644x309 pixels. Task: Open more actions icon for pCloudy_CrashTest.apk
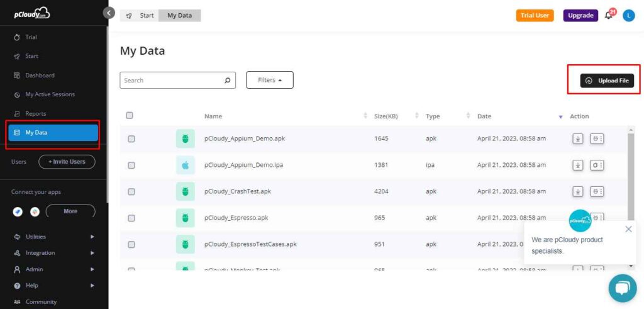coord(597,191)
